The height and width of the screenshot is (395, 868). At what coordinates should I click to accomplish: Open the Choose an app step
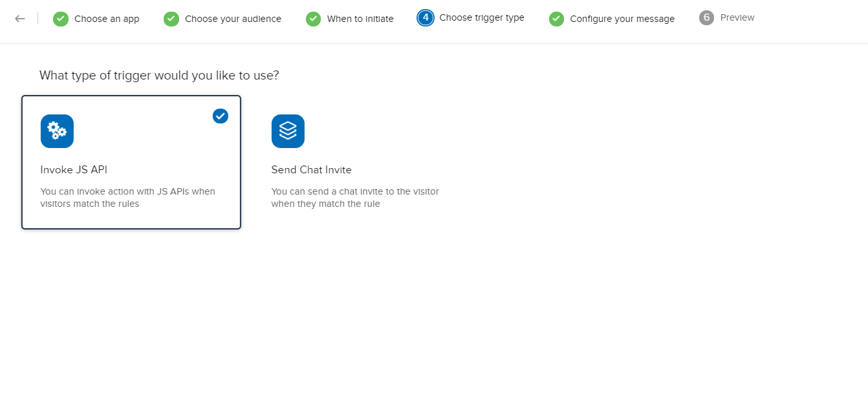click(96, 19)
